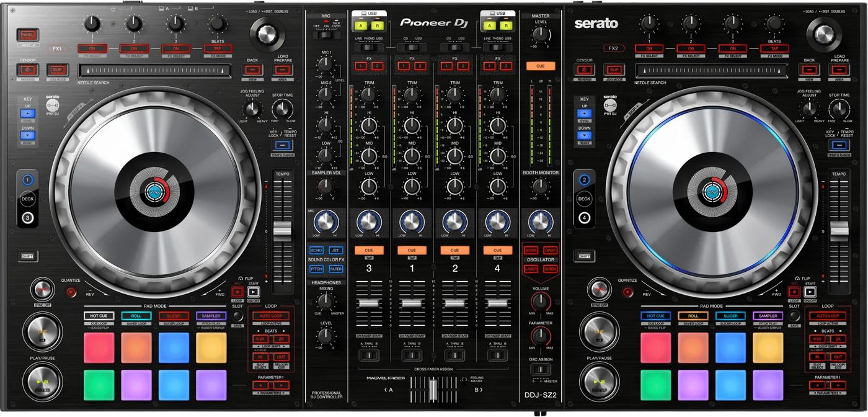Tap the right deck CUE button
Viewport: 868px width, 417px height.
click(x=600, y=333)
